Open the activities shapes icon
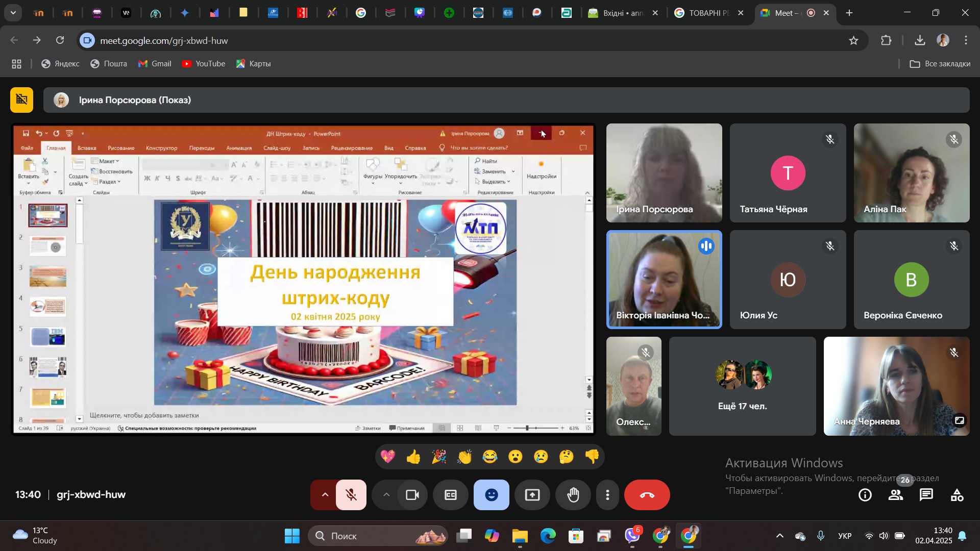Image resolution: width=980 pixels, height=551 pixels. pos(957,495)
